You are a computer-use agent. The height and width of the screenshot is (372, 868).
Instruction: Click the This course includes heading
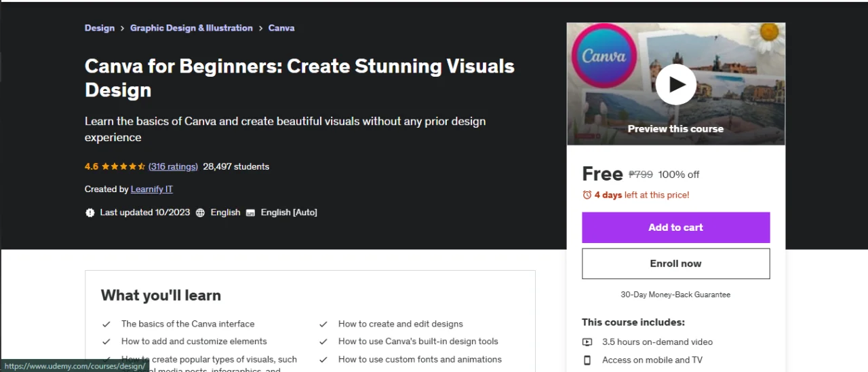click(633, 322)
